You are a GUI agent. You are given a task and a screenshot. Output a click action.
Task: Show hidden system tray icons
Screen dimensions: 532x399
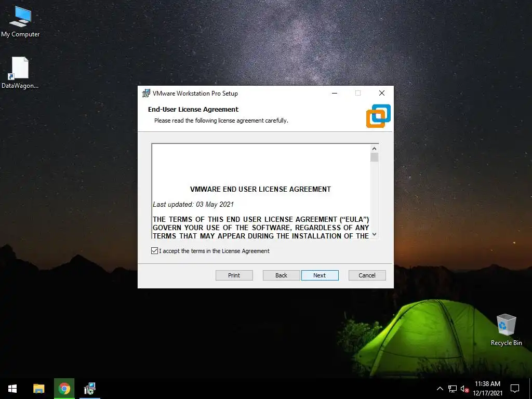pyautogui.click(x=440, y=389)
